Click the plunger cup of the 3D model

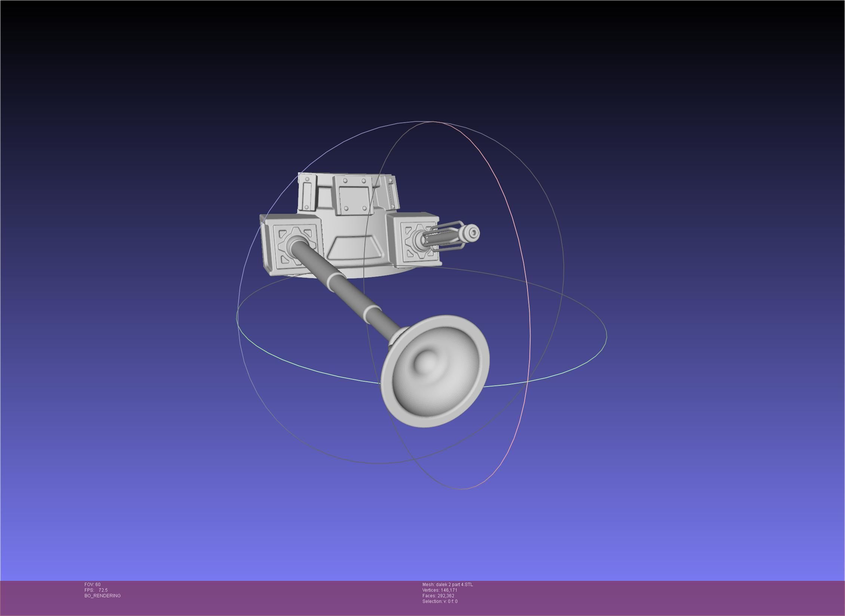click(435, 371)
